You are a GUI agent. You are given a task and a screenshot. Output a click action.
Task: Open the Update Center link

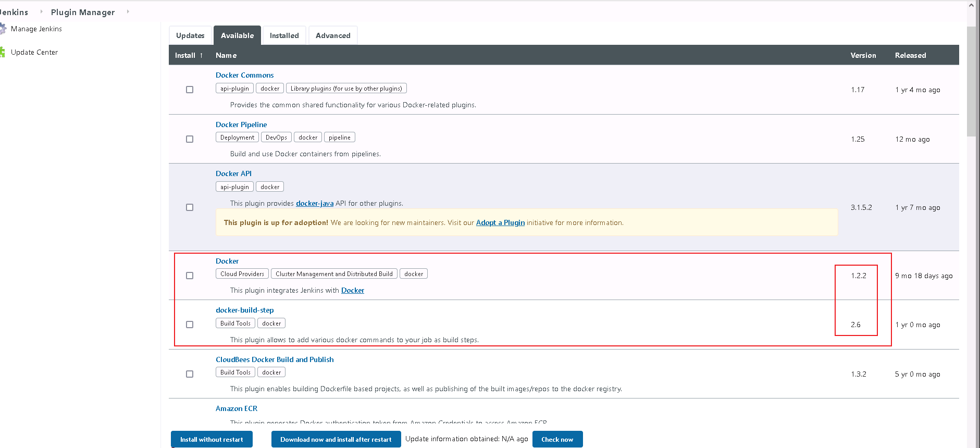34,52
